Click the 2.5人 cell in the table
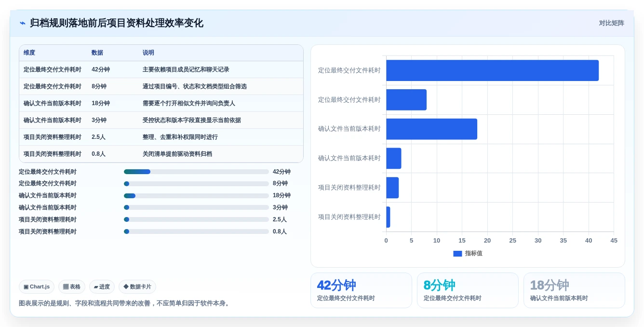 (x=98, y=137)
